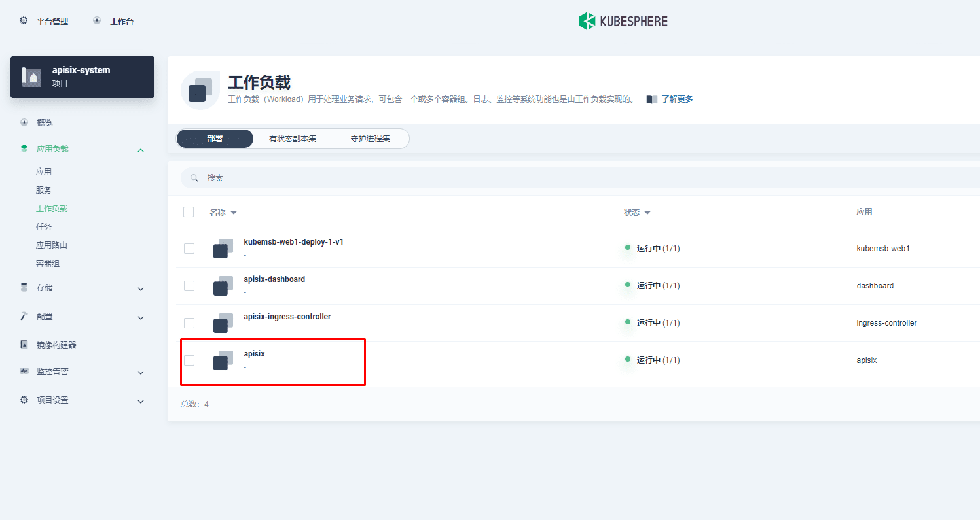This screenshot has width=980, height=520.
Task: Click the book icon beside 了解更多
Action: (x=651, y=99)
